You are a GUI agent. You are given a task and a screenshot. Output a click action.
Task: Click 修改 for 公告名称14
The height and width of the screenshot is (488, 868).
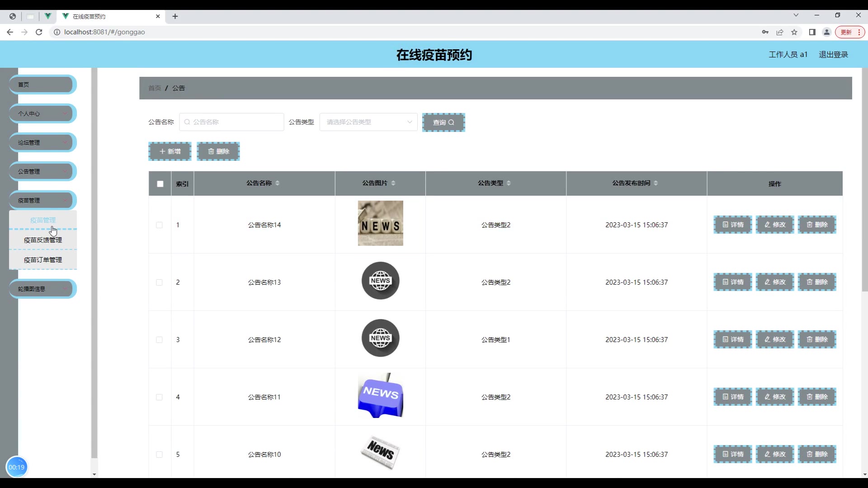775,225
